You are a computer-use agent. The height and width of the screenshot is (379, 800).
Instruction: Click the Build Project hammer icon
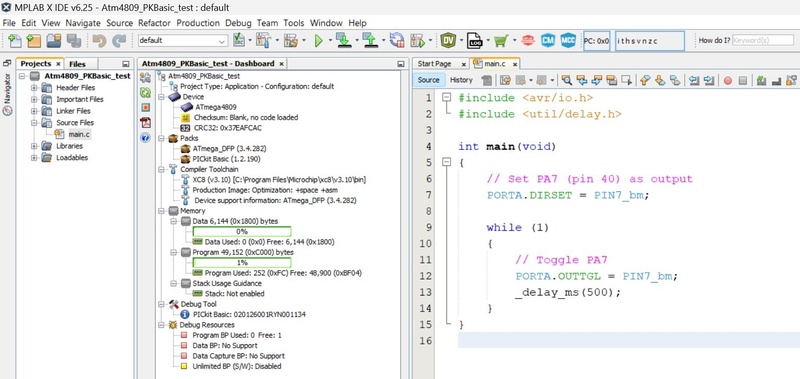(x=263, y=40)
